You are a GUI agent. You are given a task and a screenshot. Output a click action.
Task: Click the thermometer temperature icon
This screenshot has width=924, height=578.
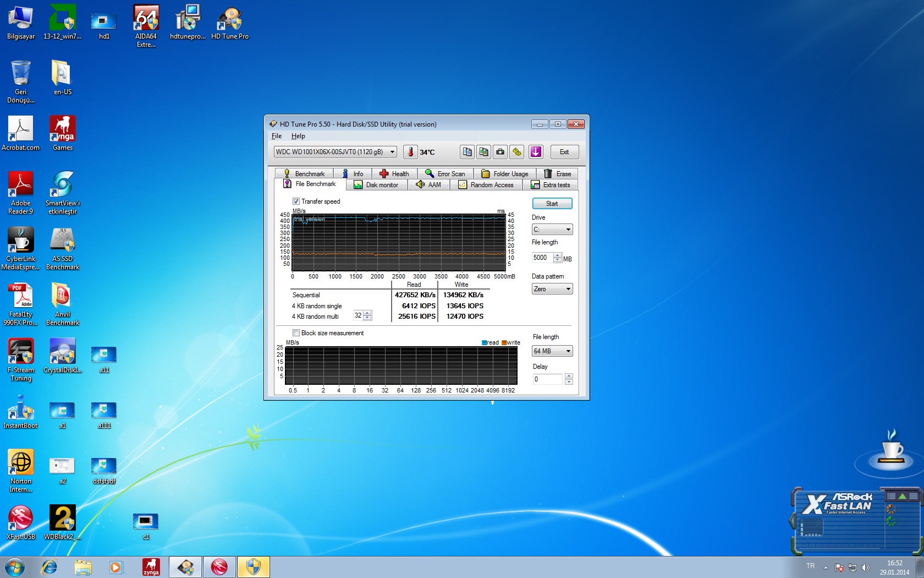click(410, 152)
